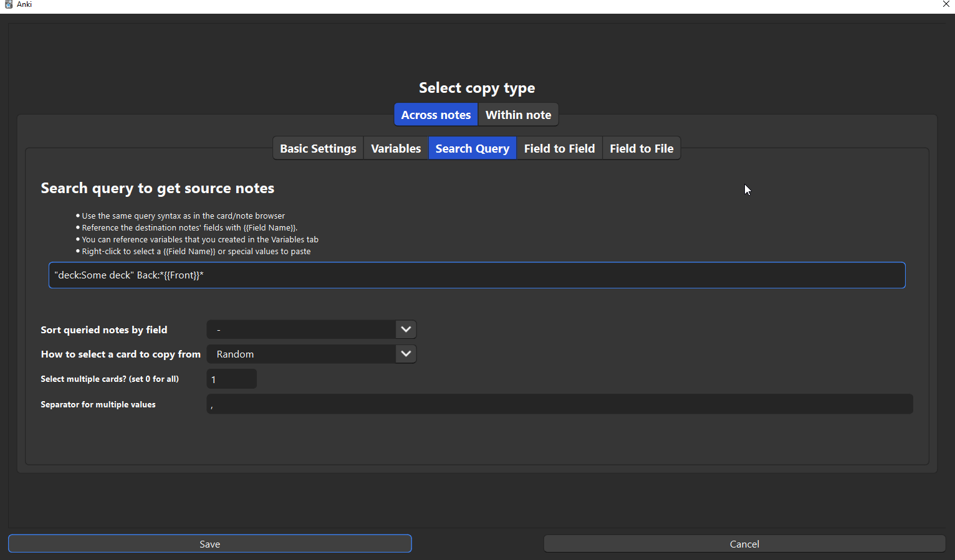Click the Separator for multiple values field
The height and width of the screenshot is (560, 955).
coord(559,404)
